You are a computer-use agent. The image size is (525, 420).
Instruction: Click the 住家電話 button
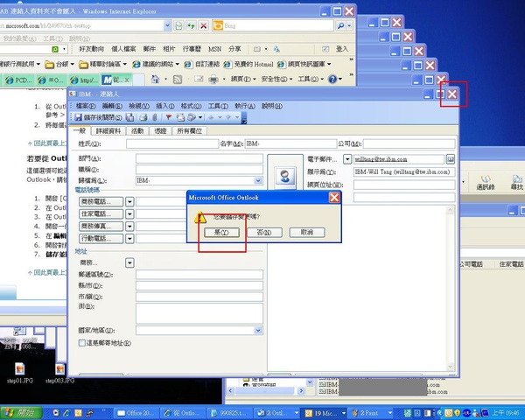click(101, 213)
